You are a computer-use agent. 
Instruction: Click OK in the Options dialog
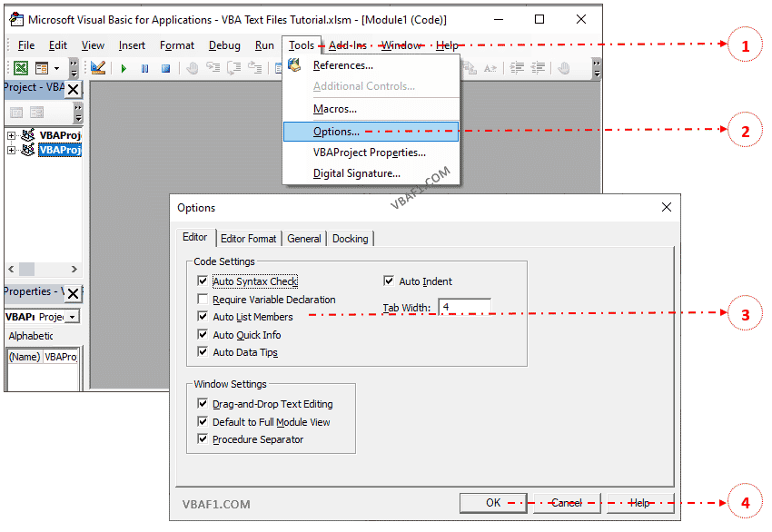493,503
